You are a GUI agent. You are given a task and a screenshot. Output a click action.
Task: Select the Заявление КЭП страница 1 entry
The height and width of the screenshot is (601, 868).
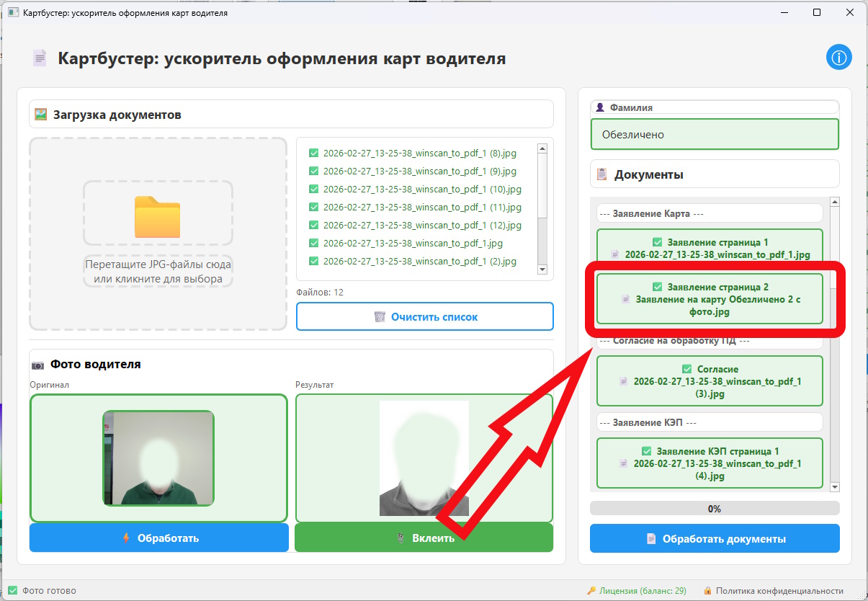coord(710,463)
